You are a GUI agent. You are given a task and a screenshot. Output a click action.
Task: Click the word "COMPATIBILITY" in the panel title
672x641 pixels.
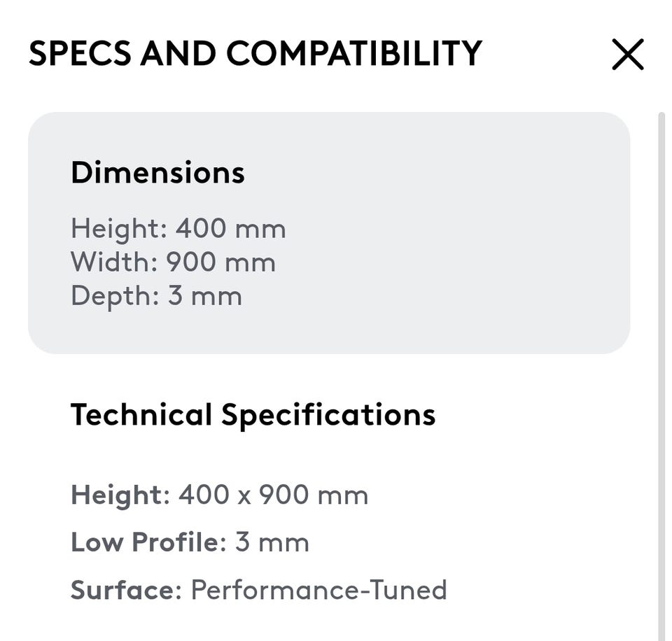354,53
